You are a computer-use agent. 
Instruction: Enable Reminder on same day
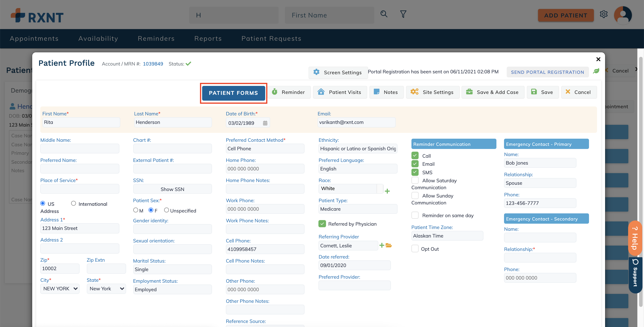point(415,215)
